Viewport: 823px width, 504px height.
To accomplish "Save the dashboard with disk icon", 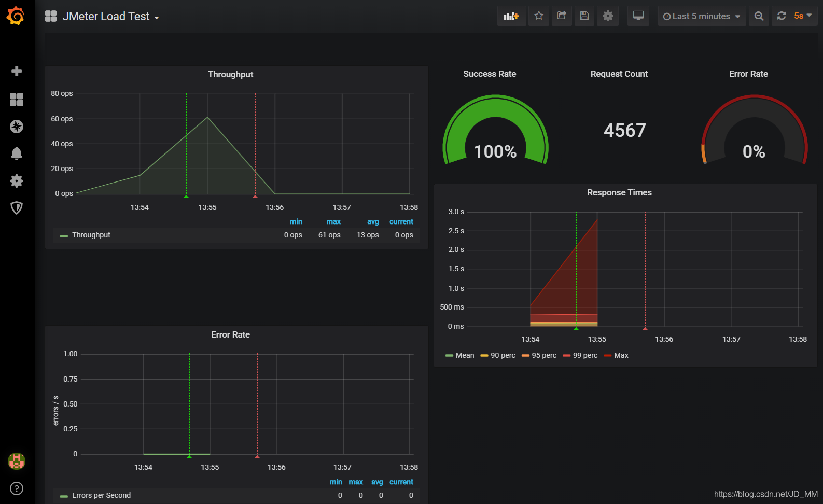I will tap(584, 16).
